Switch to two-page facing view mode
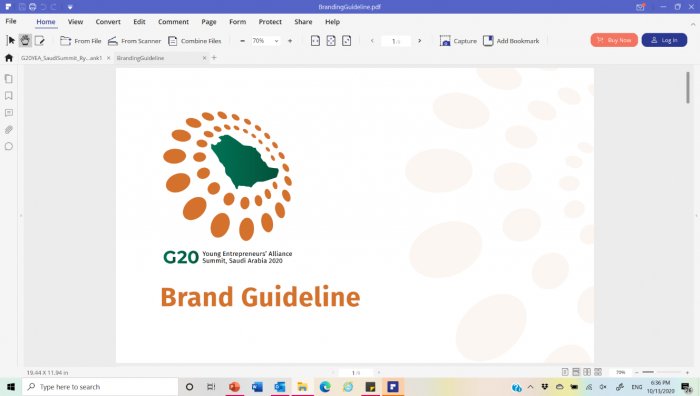This screenshot has width=700, height=396. coord(587,372)
